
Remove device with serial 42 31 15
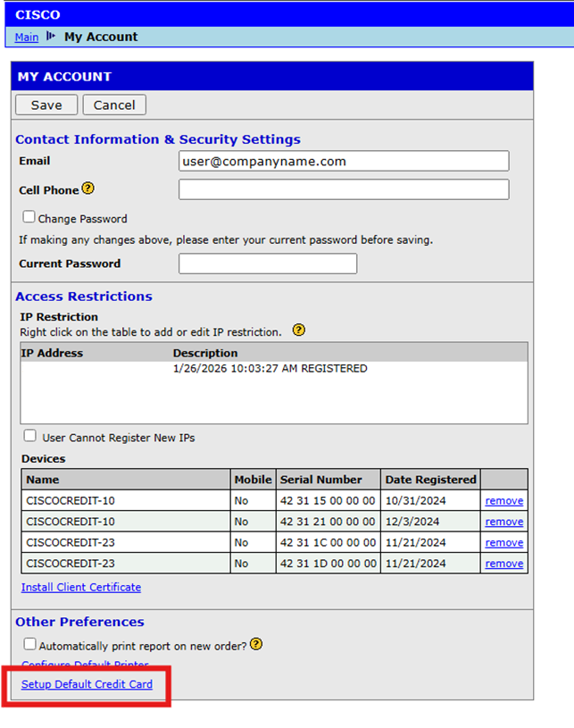504,501
